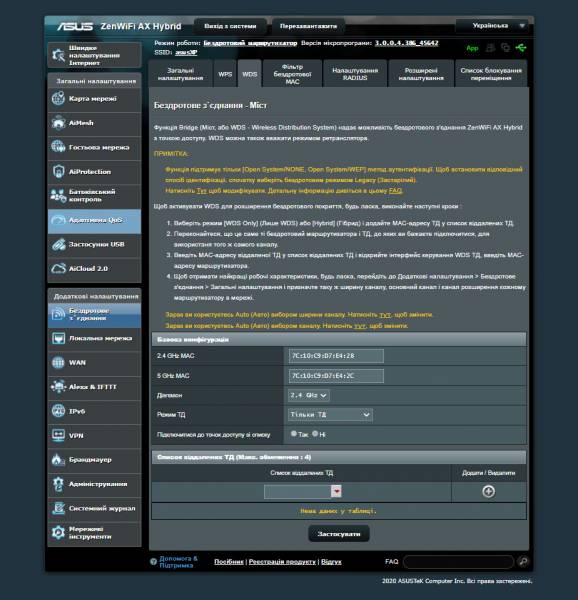Switch to the Roaming Block List tab
578x600 pixels.
[491, 74]
